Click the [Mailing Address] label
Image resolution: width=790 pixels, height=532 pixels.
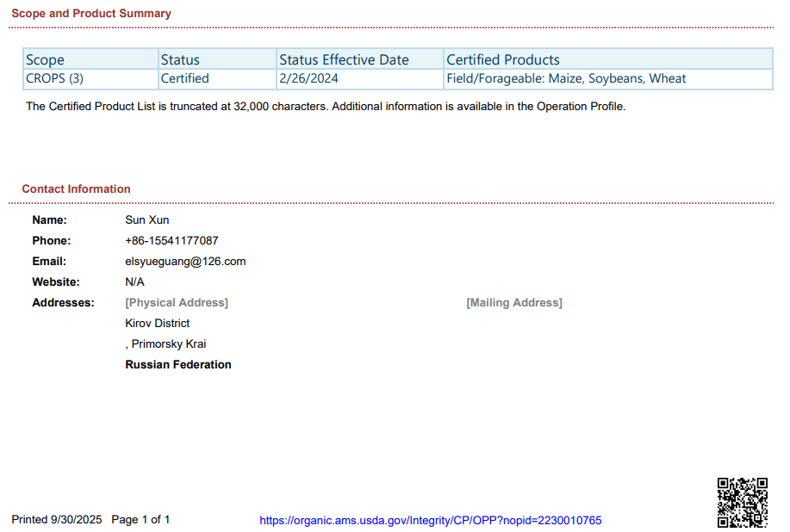click(x=513, y=303)
